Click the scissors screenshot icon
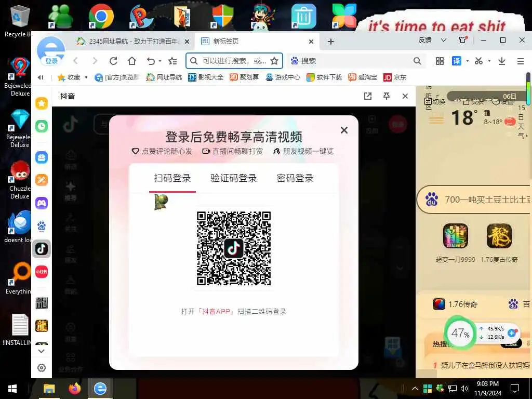This screenshot has height=399, width=532. 478,61
